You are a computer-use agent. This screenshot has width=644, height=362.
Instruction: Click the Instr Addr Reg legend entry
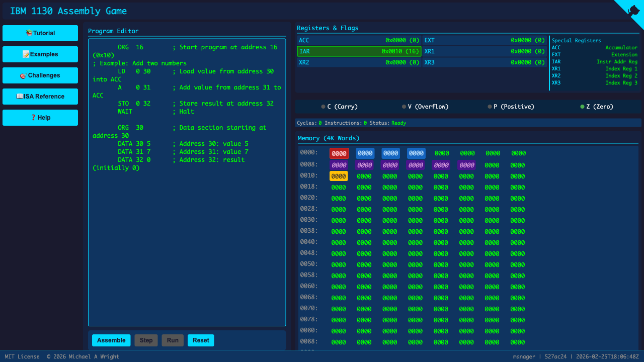tap(617, 62)
